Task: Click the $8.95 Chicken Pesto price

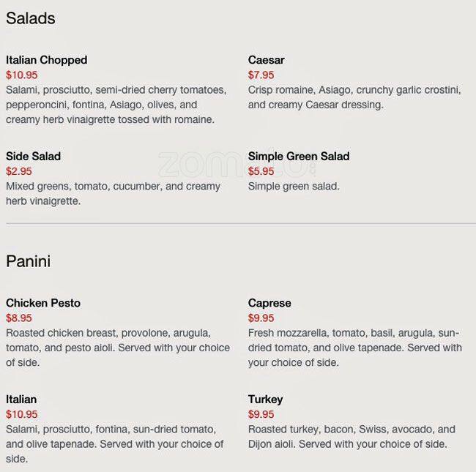Action: [x=19, y=318]
